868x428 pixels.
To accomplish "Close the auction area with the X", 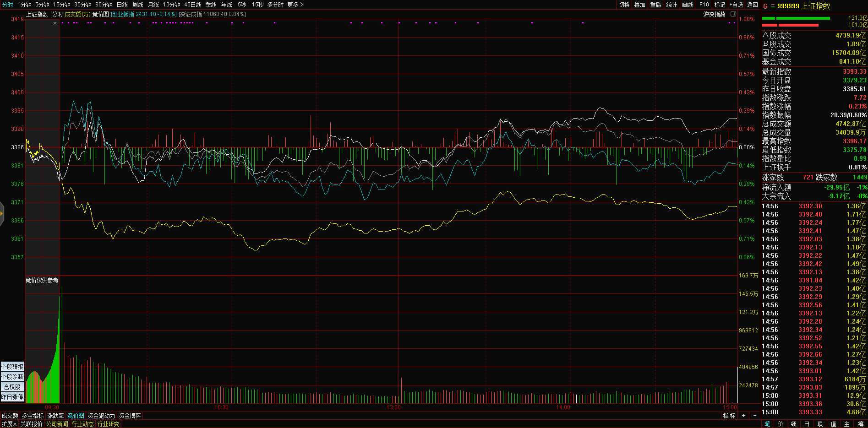I will pyautogui.click(x=55, y=23).
